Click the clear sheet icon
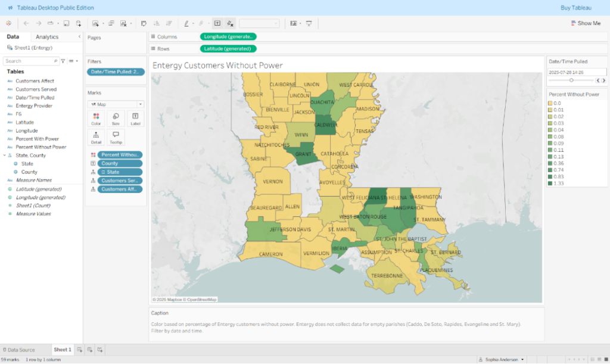610x364 pixels. (124, 23)
